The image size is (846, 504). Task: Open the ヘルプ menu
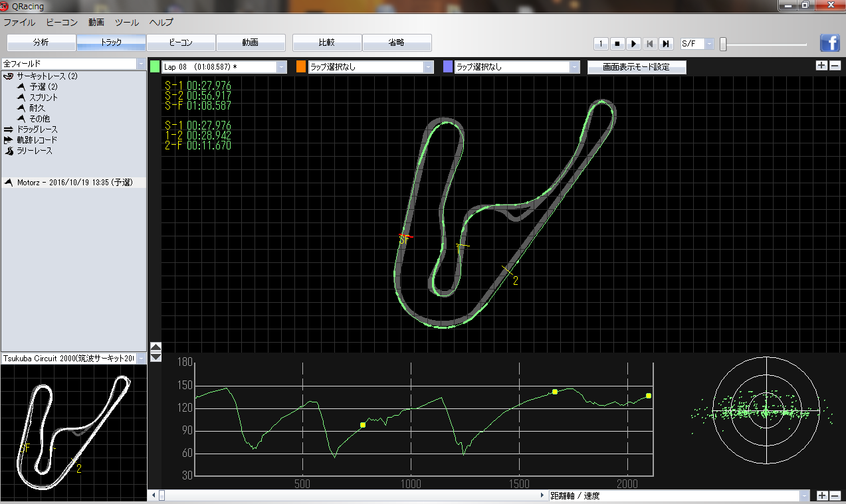[x=161, y=22]
